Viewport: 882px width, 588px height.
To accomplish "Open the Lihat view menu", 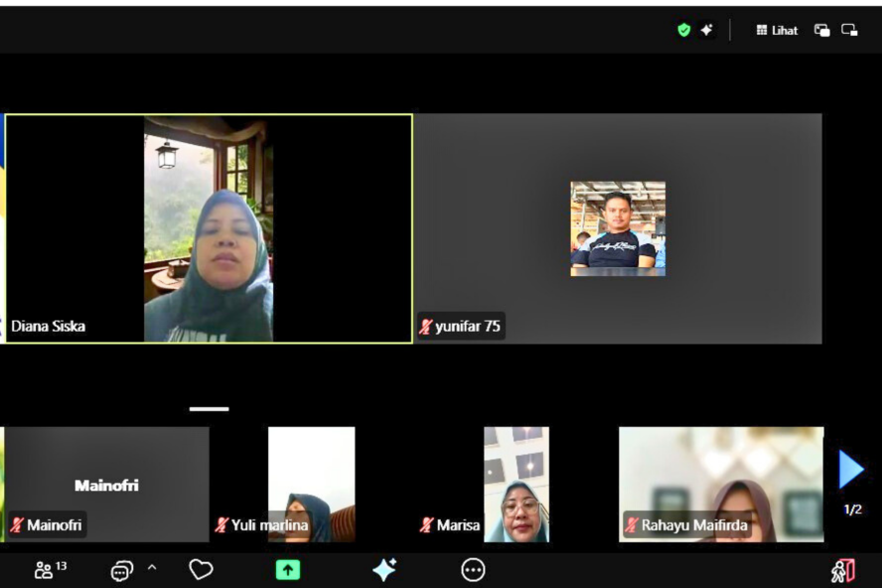I will pos(777,30).
